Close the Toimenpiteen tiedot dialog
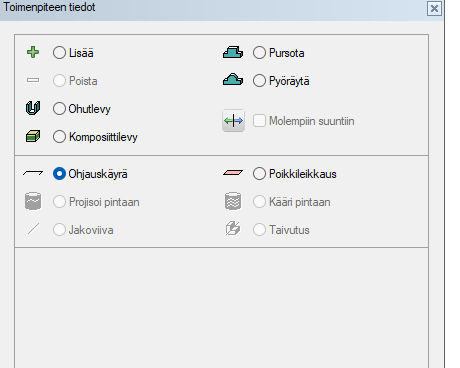This screenshot has height=368, width=460. (434, 8)
